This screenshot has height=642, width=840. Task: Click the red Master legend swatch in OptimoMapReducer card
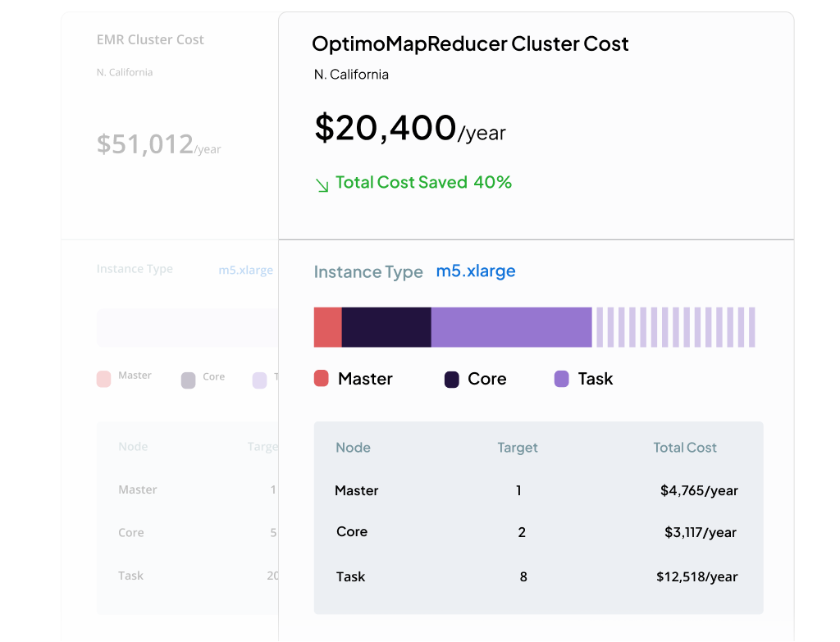[321, 378]
